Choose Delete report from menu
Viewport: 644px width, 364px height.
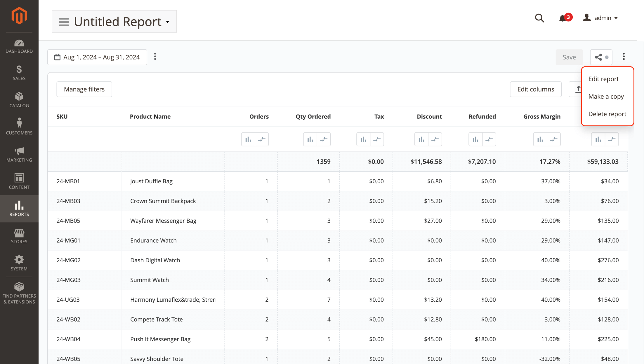pos(607,114)
